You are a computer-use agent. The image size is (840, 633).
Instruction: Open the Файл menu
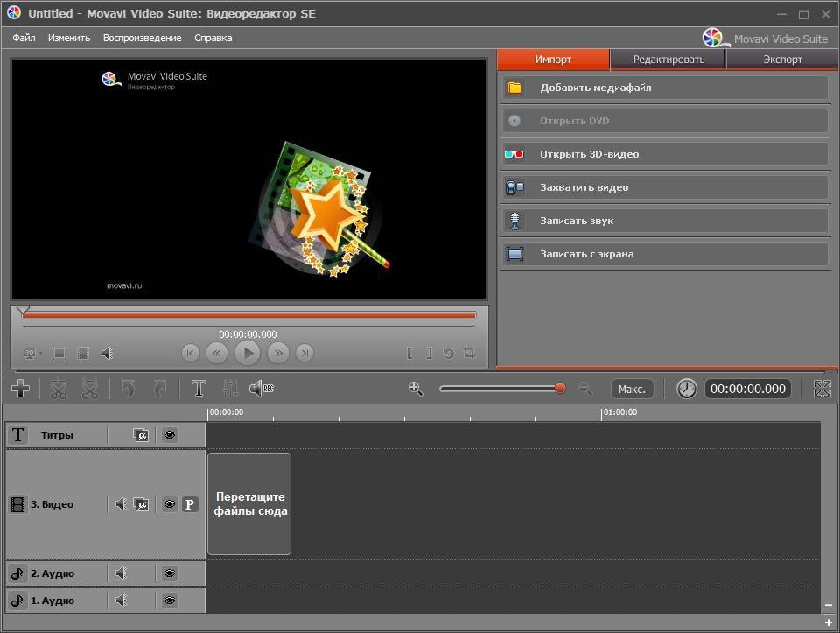(24, 38)
